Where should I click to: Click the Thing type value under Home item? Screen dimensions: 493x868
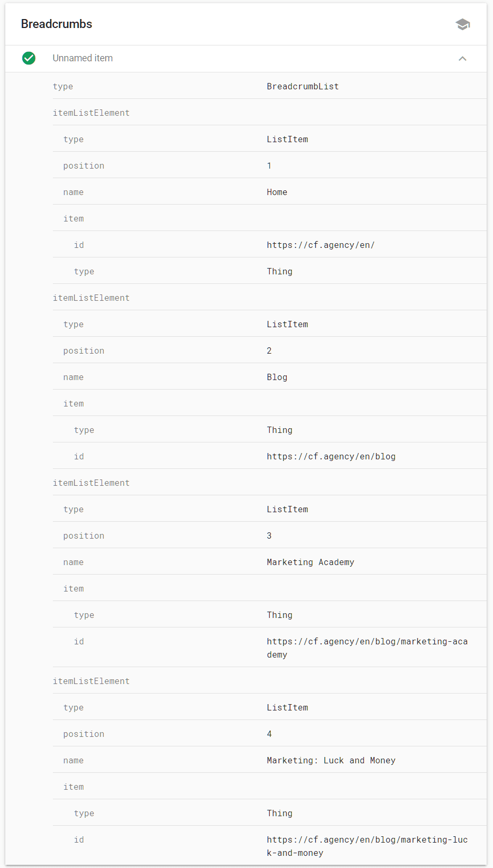tap(279, 271)
